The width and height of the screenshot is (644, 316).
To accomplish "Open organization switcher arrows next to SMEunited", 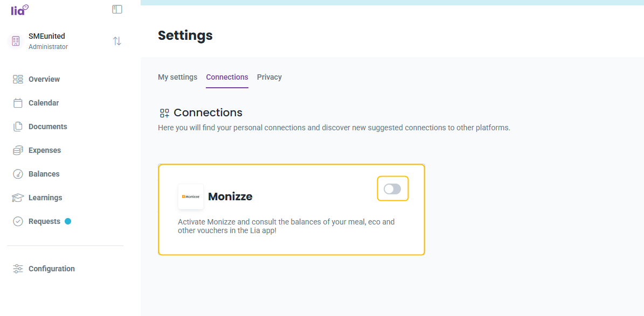I will (x=117, y=41).
